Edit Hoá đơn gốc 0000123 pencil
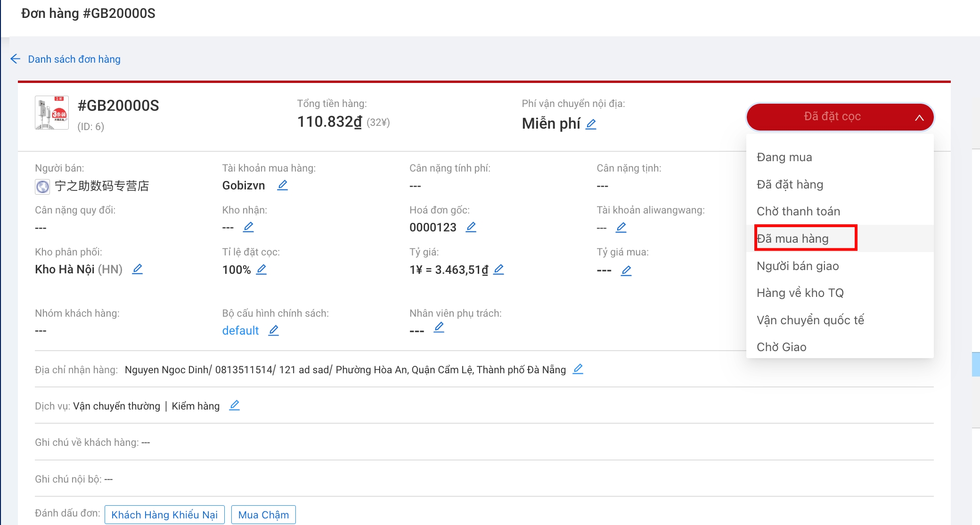This screenshot has width=980, height=525. (x=471, y=227)
